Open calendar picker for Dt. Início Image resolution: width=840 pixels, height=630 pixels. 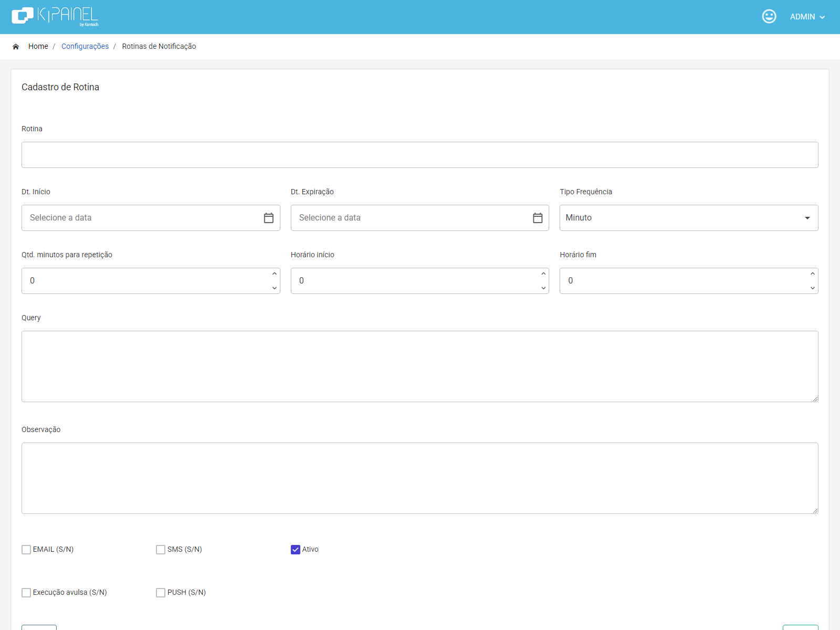pyautogui.click(x=269, y=218)
